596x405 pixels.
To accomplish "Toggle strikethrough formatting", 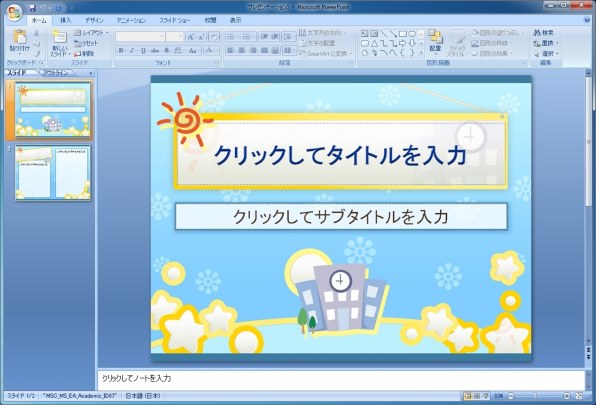I will [x=155, y=50].
